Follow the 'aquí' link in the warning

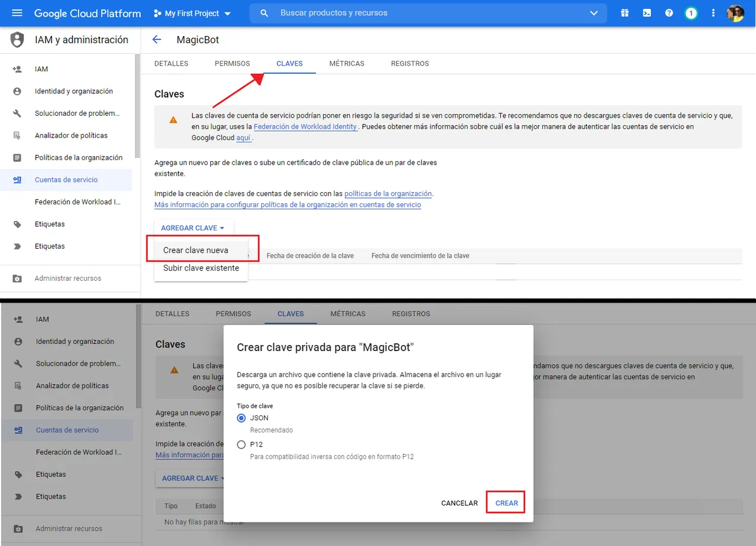[244, 138]
